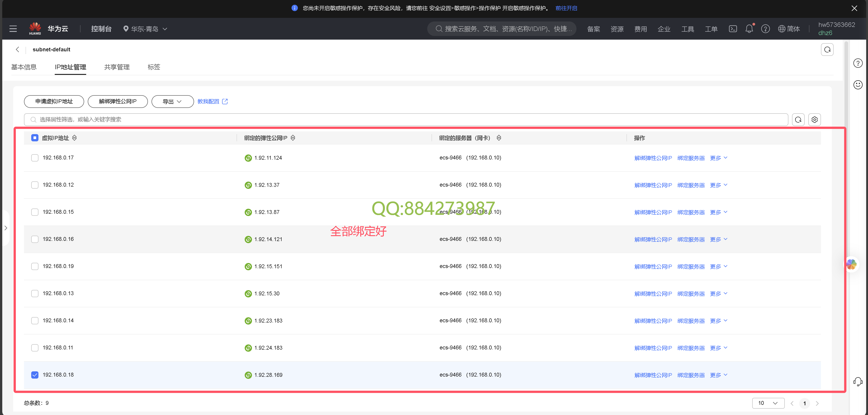Viewport: 868px width, 415px height.
Task: Select page number 1
Action: (x=805, y=403)
